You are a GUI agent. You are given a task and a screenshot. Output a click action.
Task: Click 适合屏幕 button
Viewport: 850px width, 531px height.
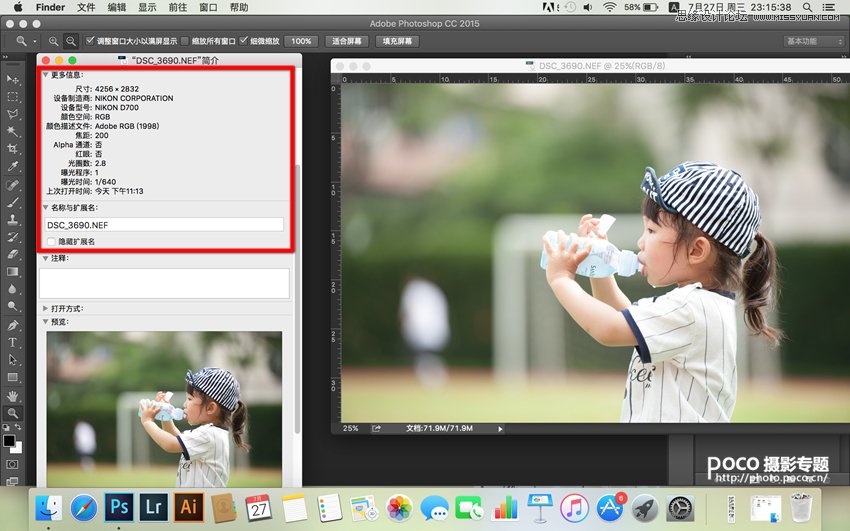click(347, 41)
